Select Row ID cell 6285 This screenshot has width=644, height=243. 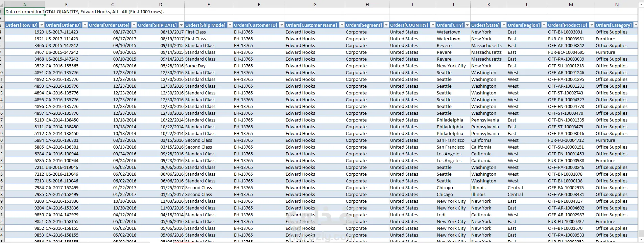(x=24, y=160)
